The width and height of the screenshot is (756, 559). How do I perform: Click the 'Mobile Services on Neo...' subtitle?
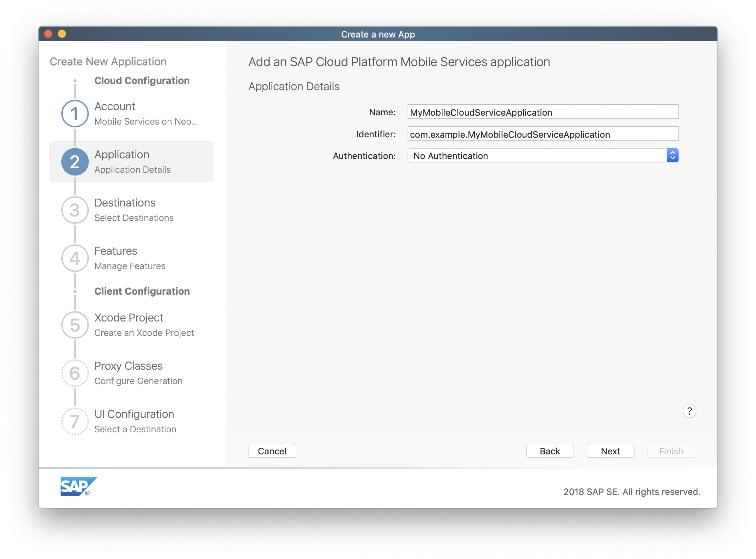[146, 122]
